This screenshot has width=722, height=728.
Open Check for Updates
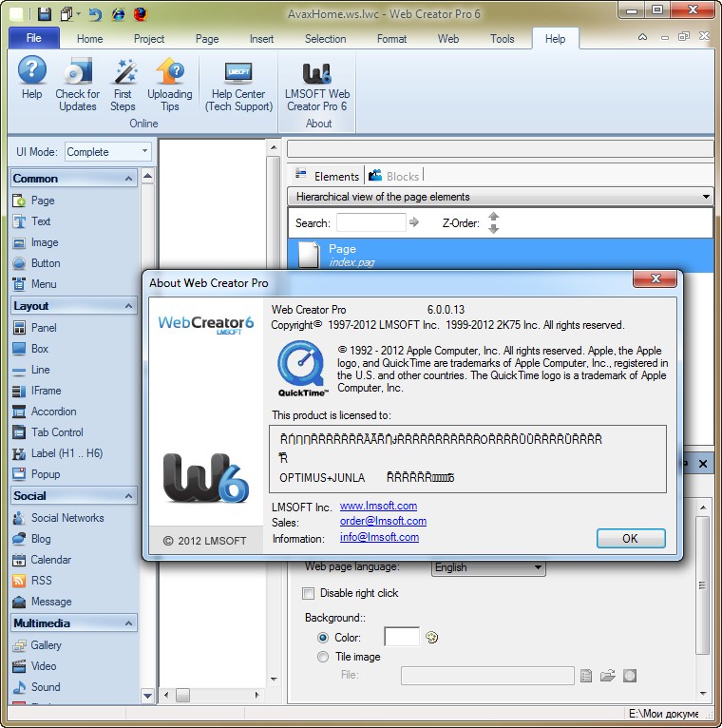coord(78,84)
